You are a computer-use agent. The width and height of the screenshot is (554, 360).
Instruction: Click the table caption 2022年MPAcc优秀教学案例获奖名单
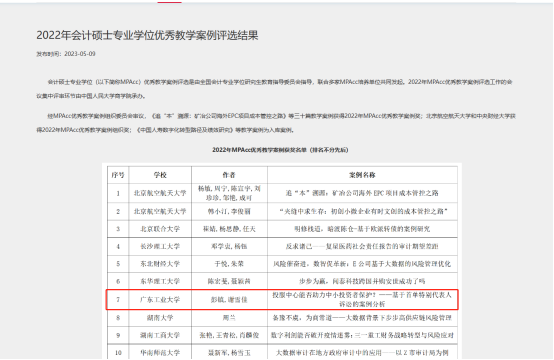pyautogui.click(x=280, y=150)
